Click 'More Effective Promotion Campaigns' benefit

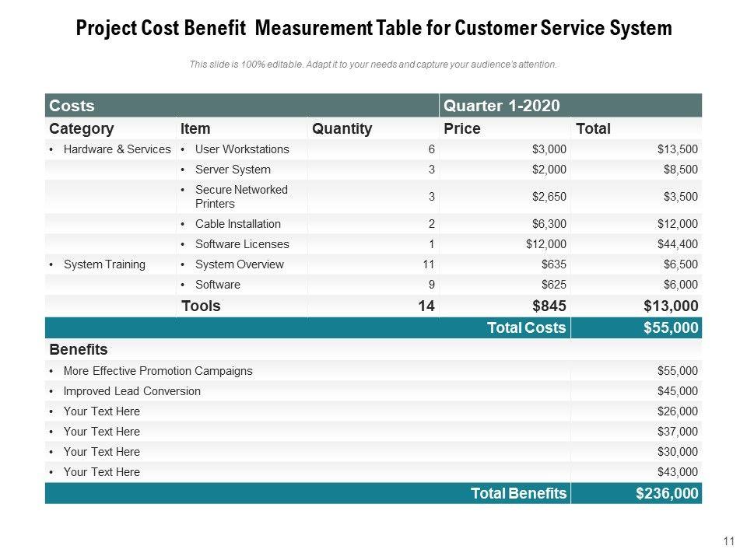pyautogui.click(x=158, y=371)
